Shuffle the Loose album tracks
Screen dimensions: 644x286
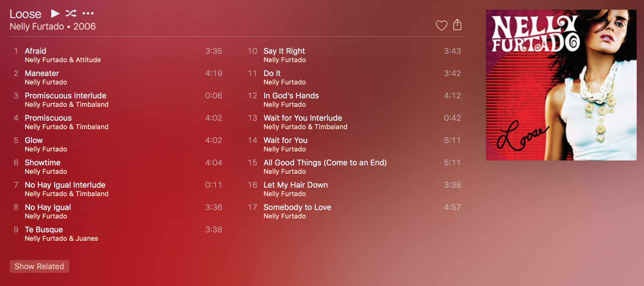[71, 14]
